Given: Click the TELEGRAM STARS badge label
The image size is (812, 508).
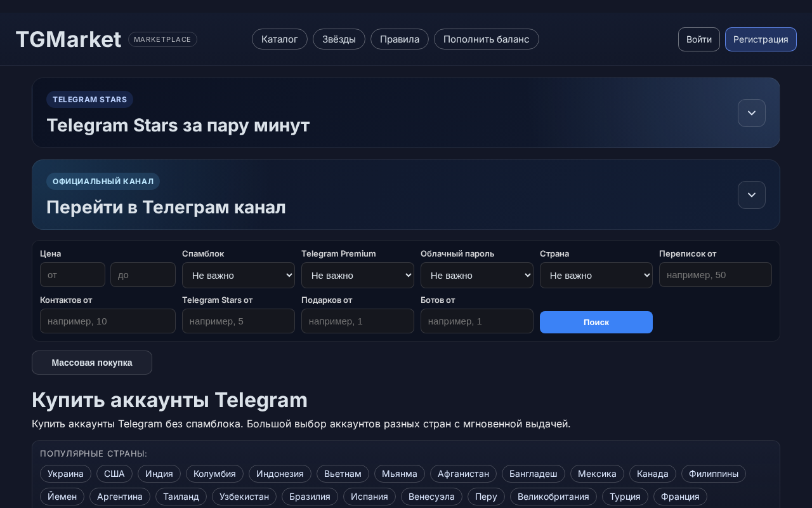Looking at the screenshot, I should click(x=89, y=100).
